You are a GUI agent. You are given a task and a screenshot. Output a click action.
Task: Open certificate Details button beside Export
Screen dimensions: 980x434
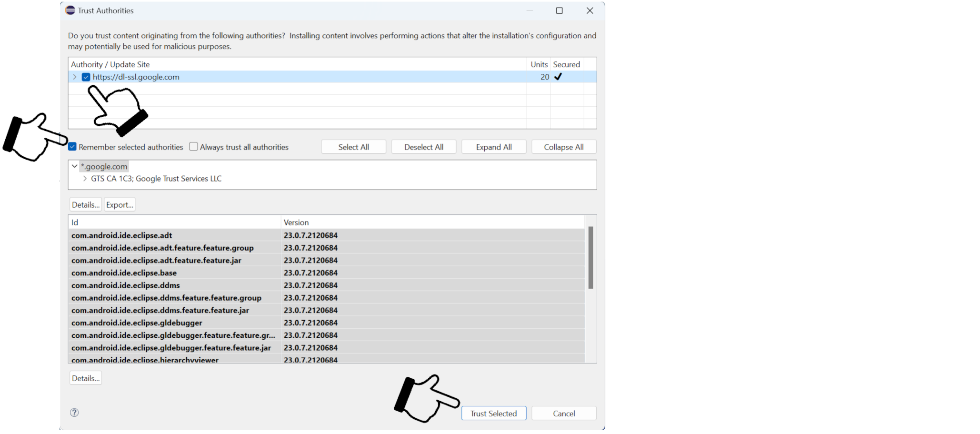(x=86, y=205)
